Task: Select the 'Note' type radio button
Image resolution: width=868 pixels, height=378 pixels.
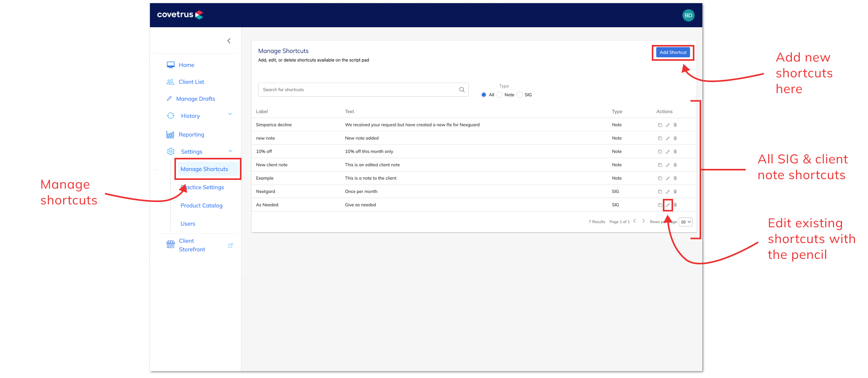Action: [x=499, y=95]
